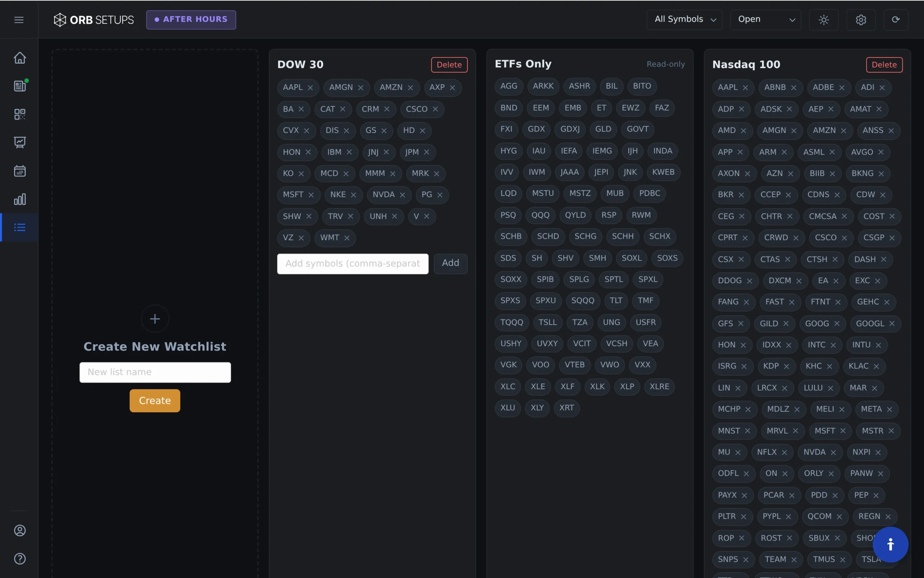The image size is (924, 578).
Task: Remove AAPL from DOW 30 list
Action: pyautogui.click(x=310, y=88)
